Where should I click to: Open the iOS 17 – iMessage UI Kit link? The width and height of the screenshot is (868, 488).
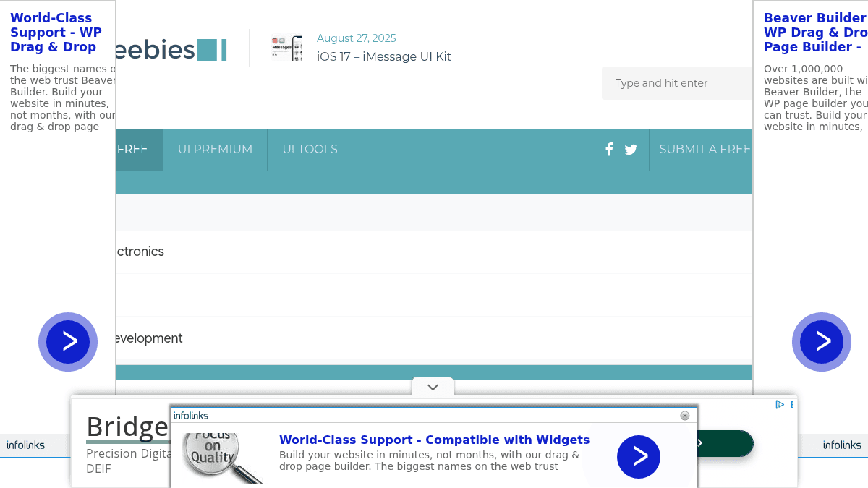tap(384, 56)
